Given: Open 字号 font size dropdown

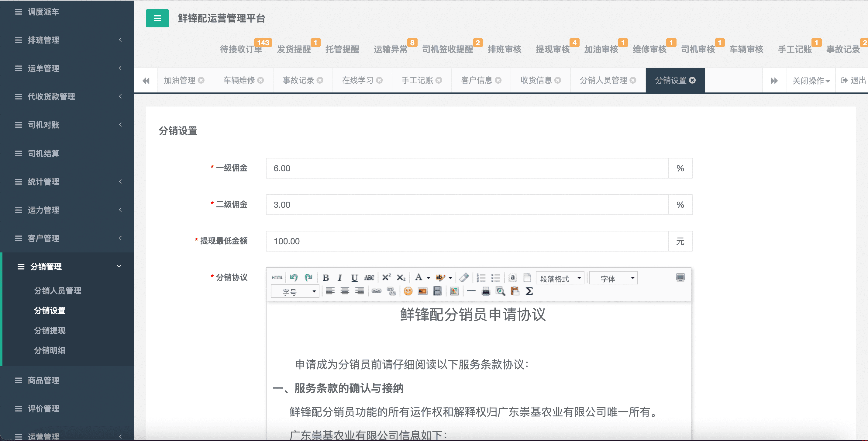Looking at the screenshot, I should click(295, 291).
